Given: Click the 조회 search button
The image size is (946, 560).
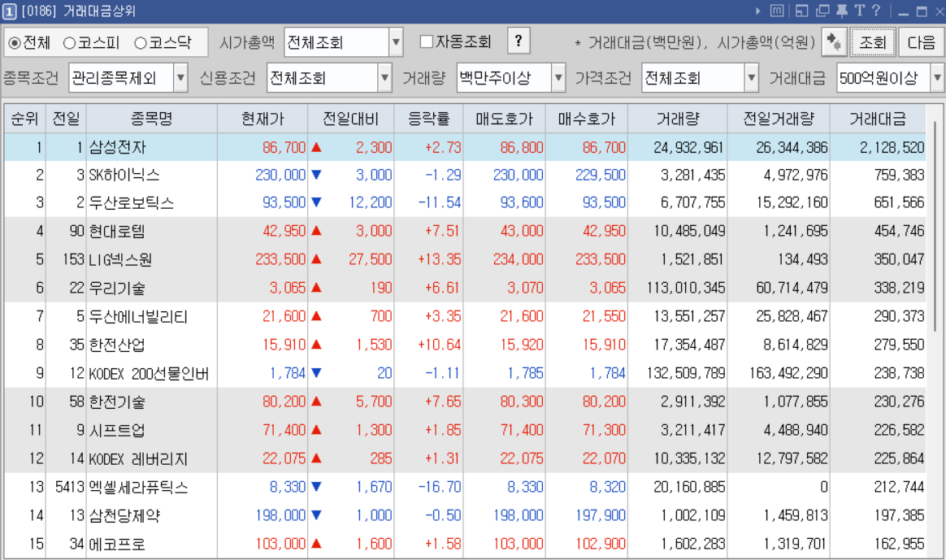Looking at the screenshot, I should click(x=872, y=42).
